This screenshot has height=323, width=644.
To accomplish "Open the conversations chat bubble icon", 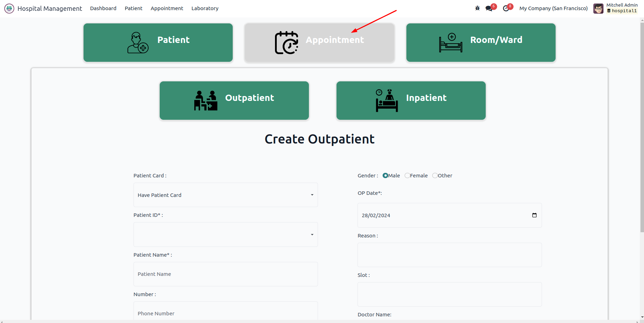I will click(x=489, y=8).
